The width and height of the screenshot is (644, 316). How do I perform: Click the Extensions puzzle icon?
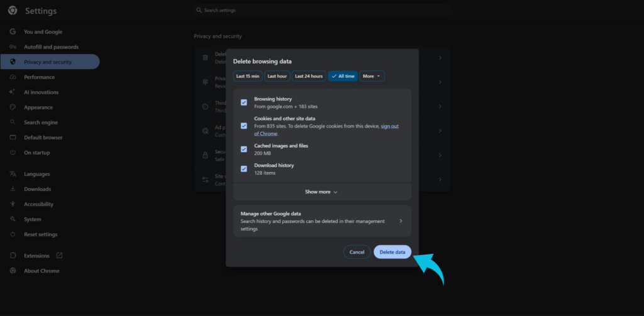pyautogui.click(x=13, y=256)
